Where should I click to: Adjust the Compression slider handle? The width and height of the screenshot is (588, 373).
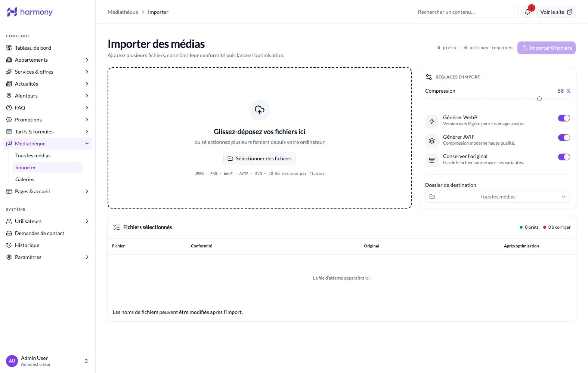click(539, 99)
